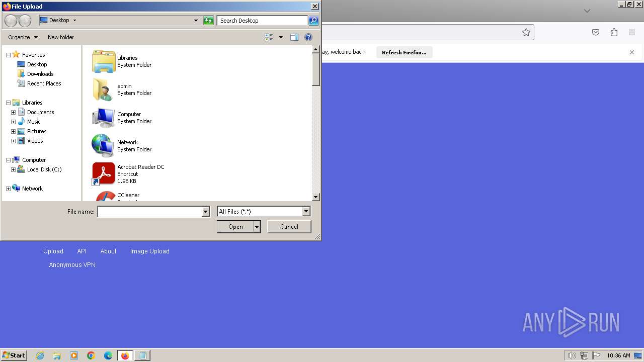This screenshot has height=362, width=644.
Task: Select Desktop under Favorites
Action: pos(37,64)
